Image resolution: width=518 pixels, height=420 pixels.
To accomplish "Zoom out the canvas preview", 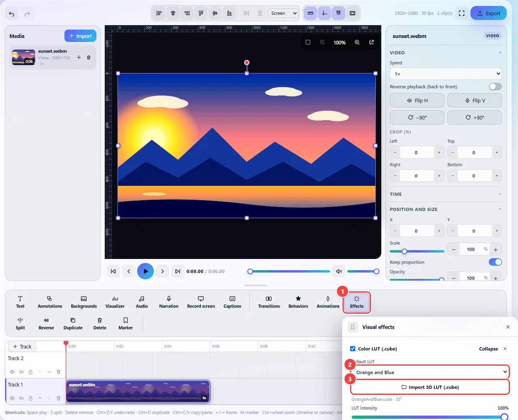I will pos(323,42).
